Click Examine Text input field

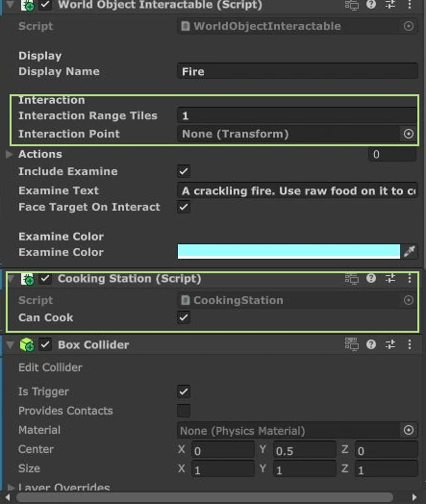[297, 190]
